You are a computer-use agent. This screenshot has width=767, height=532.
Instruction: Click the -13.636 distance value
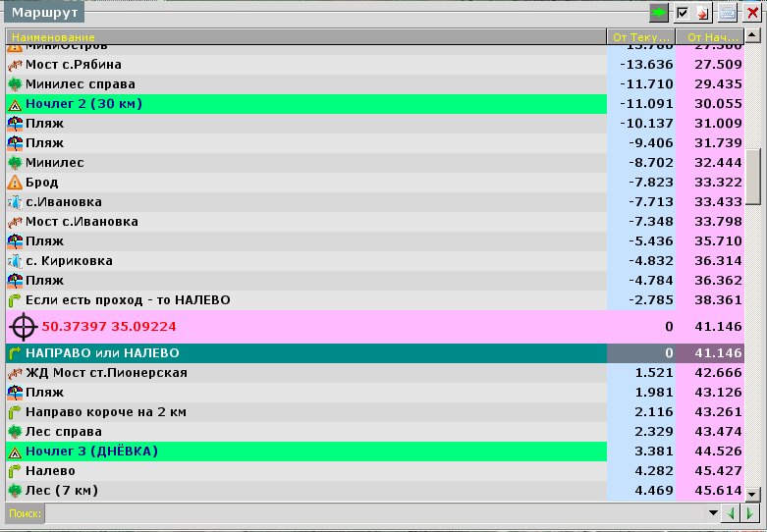[x=646, y=65]
